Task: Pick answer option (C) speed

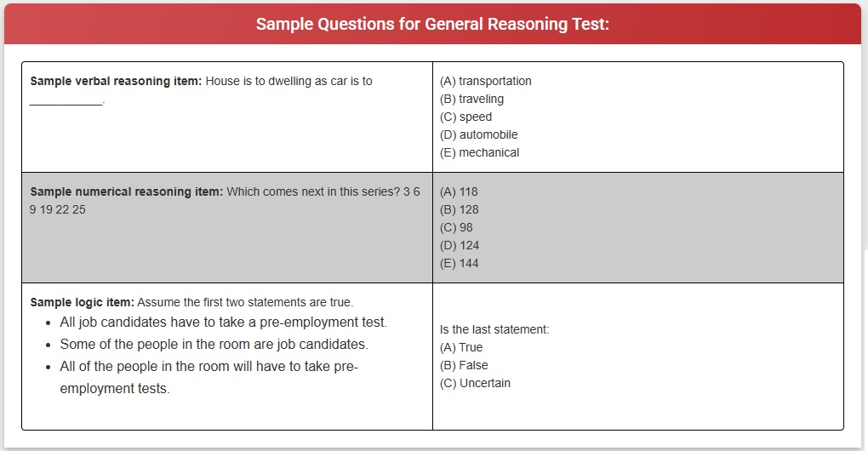Action: coord(465,117)
